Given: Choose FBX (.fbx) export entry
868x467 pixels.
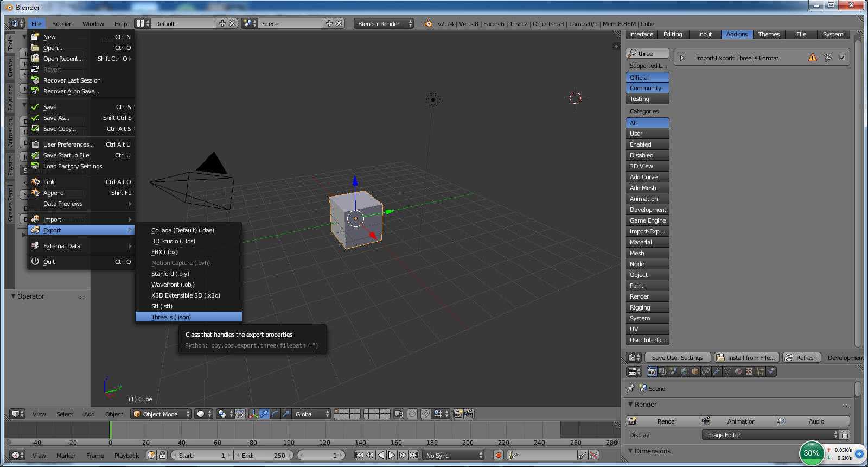Looking at the screenshot, I should click(x=188, y=251).
